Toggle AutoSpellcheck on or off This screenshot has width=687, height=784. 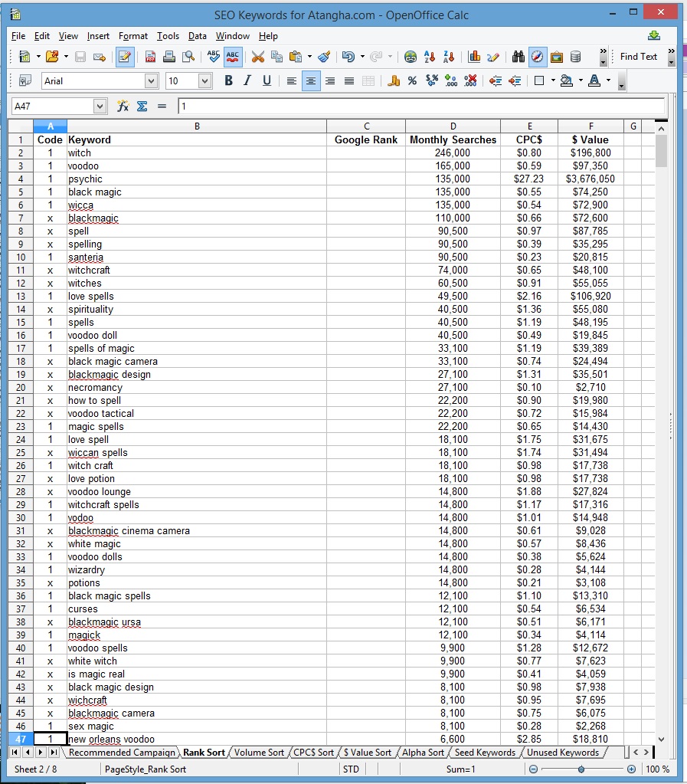(234, 57)
